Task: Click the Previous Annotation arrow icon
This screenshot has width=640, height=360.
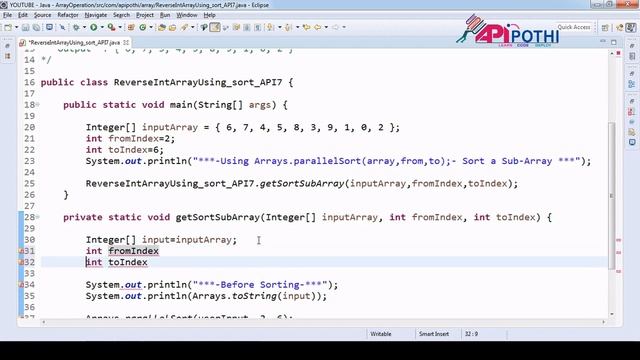Action: [289, 27]
